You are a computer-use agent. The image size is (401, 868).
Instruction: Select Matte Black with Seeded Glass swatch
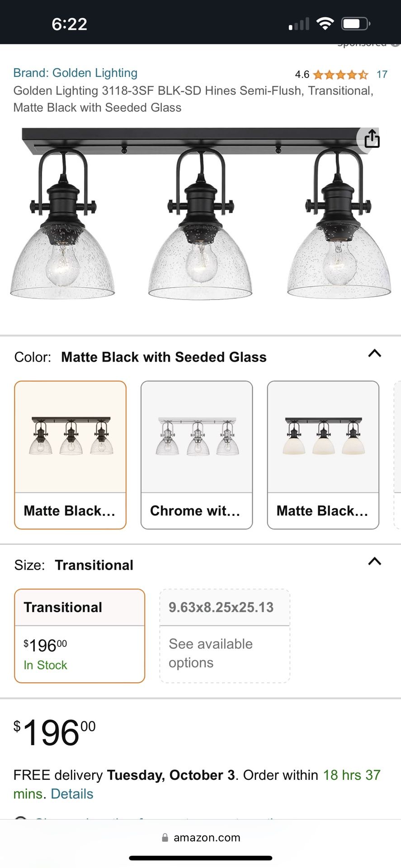click(x=70, y=454)
